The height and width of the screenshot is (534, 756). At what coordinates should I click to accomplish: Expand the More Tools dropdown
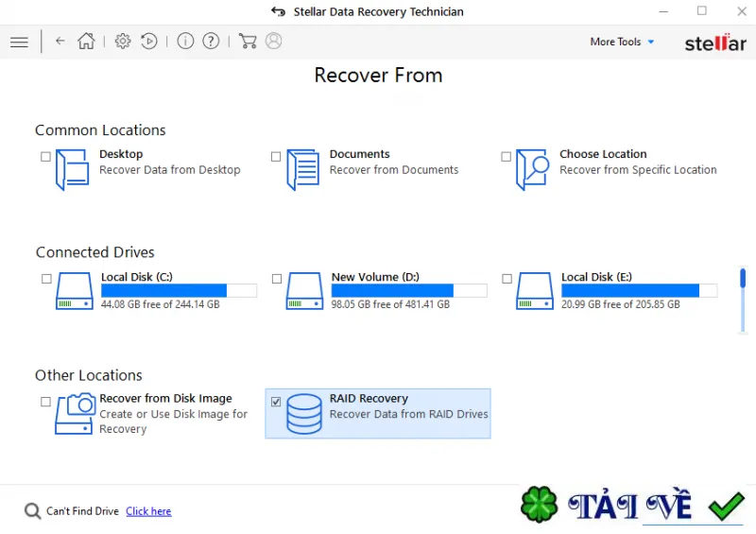(622, 42)
